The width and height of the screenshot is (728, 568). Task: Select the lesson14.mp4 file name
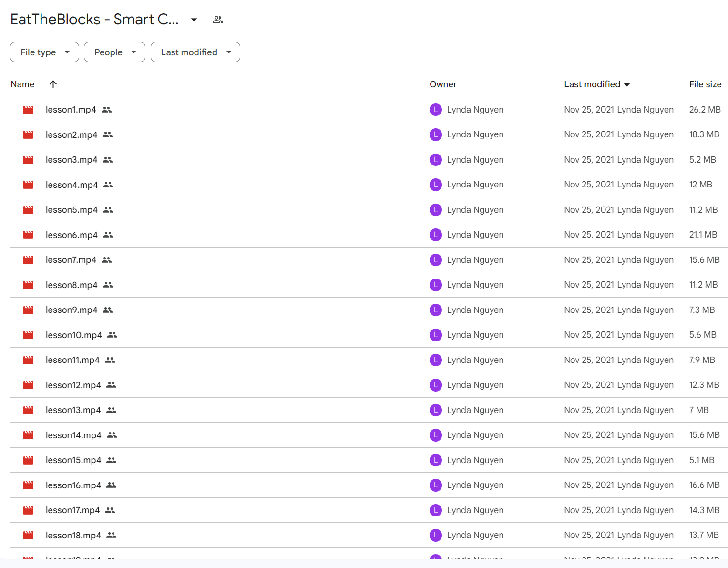tap(73, 435)
